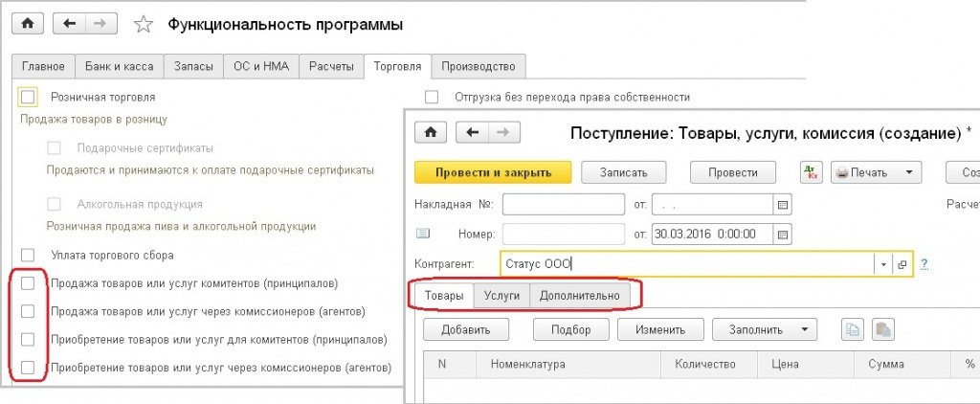This screenshot has height=404, width=980.
Task: Open the ДтКт postings icon
Action: (810, 172)
